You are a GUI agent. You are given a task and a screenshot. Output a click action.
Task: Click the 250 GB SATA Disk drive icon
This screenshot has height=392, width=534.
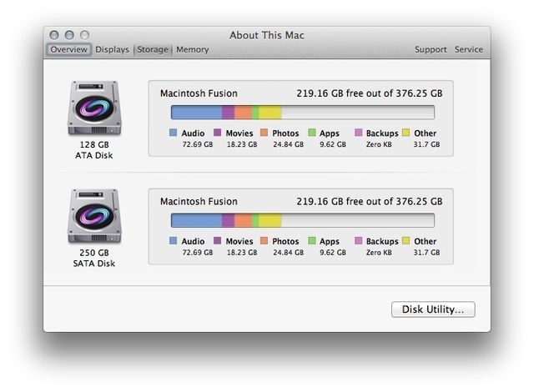click(x=93, y=217)
